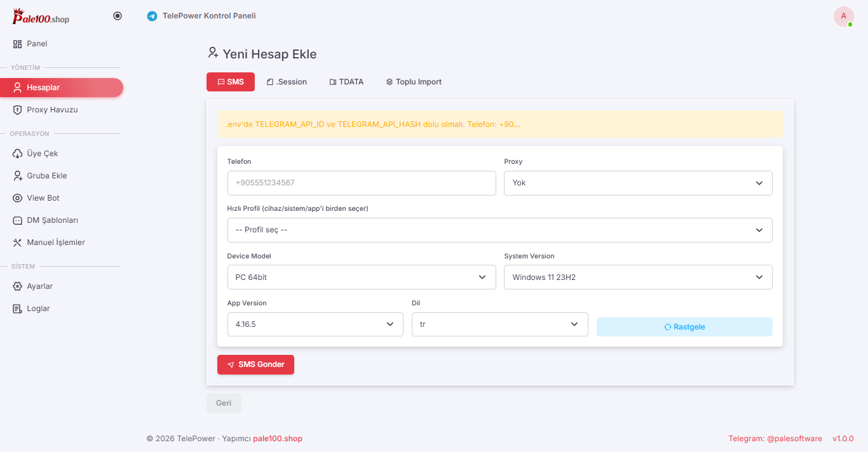Open the user avatar A menu

tap(844, 16)
